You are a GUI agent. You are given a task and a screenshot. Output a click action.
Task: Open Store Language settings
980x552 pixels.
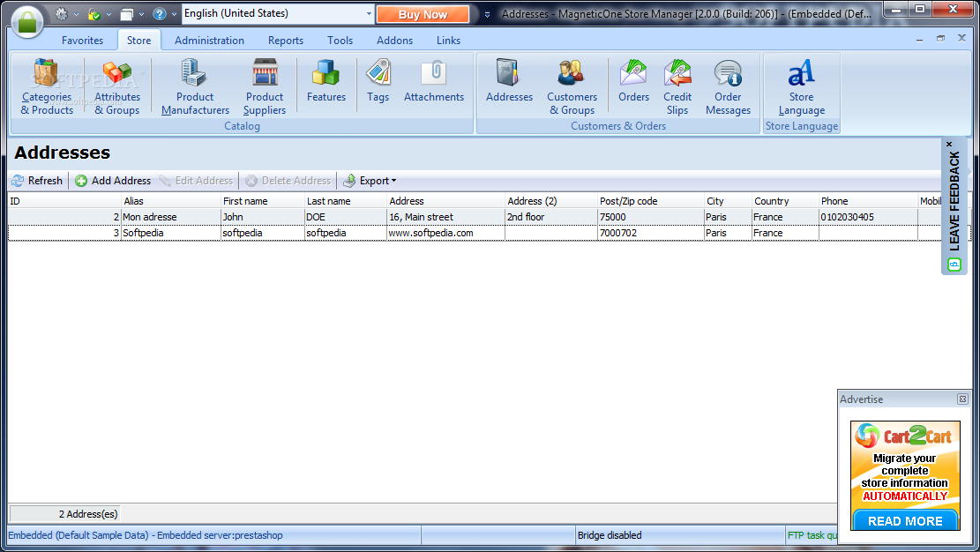pos(801,87)
